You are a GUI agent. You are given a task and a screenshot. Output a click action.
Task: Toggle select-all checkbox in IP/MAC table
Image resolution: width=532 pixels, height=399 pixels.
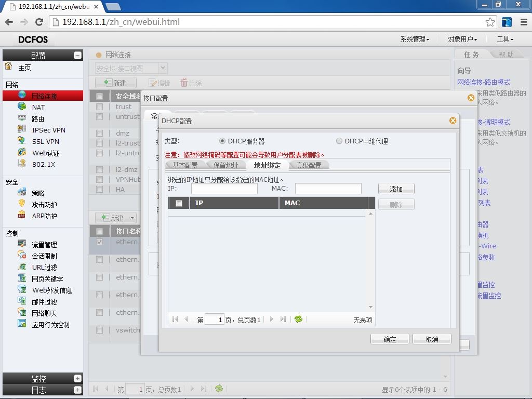tap(179, 203)
